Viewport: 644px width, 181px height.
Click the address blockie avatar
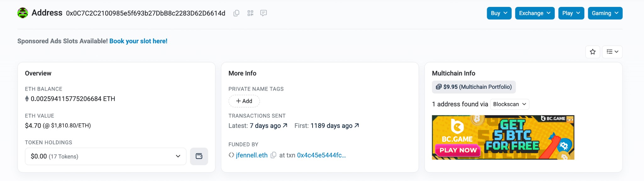pos(23,13)
